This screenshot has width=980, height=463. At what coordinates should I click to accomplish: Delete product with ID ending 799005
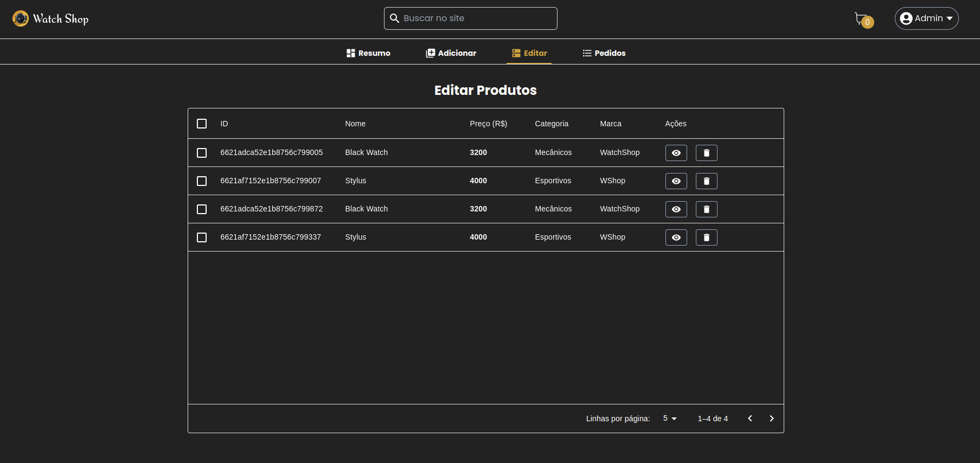click(x=706, y=153)
